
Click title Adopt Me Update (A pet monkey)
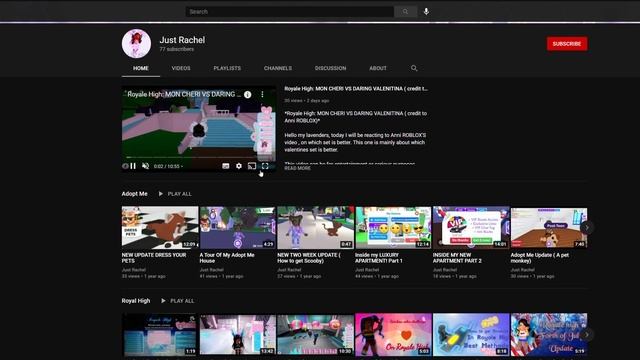[x=540, y=258]
